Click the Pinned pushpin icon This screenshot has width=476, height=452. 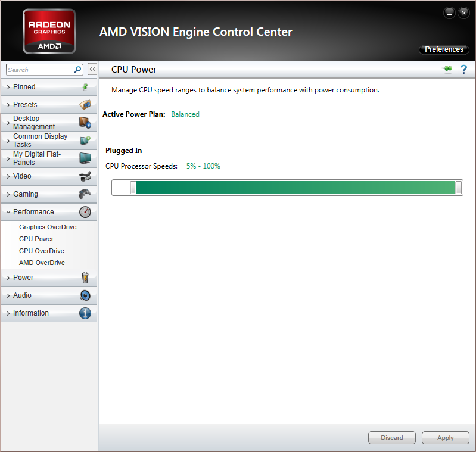pos(85,87)
